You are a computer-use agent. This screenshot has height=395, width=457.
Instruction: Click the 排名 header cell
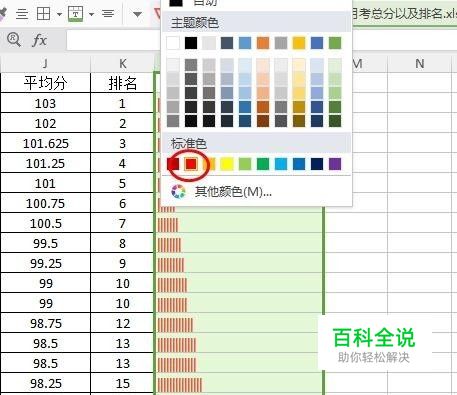(x=122, y=83)
